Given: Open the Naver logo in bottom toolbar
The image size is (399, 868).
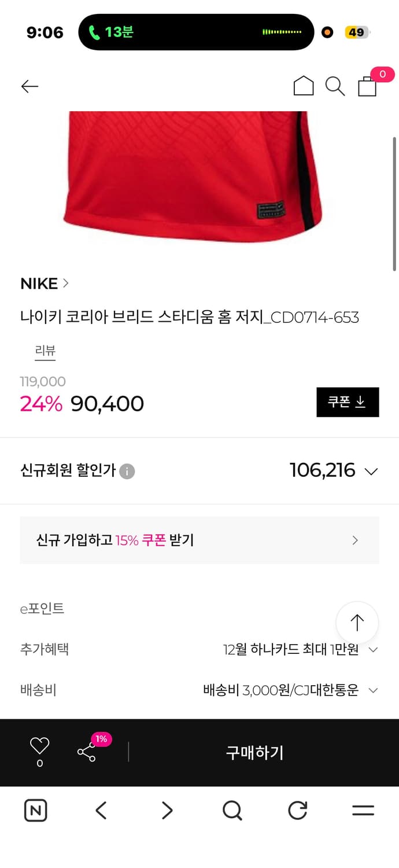Looking at the screenshot, I should tap(36, 811).
